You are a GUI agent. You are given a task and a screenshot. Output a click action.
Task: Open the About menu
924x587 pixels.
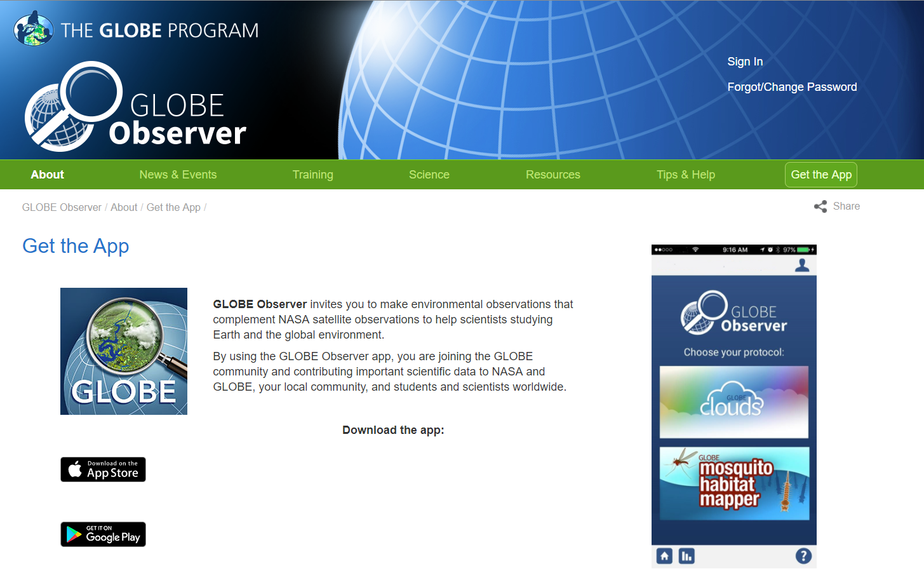tap(48, 175)
